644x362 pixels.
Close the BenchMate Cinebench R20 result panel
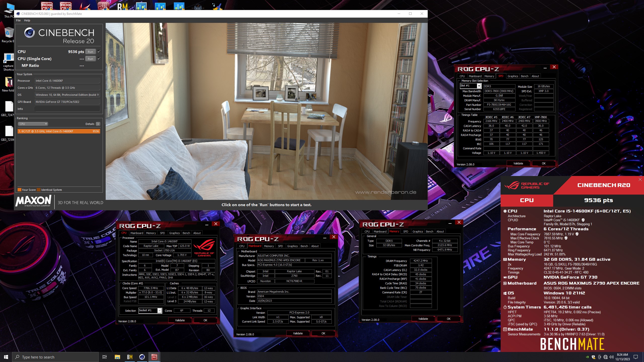640,179
